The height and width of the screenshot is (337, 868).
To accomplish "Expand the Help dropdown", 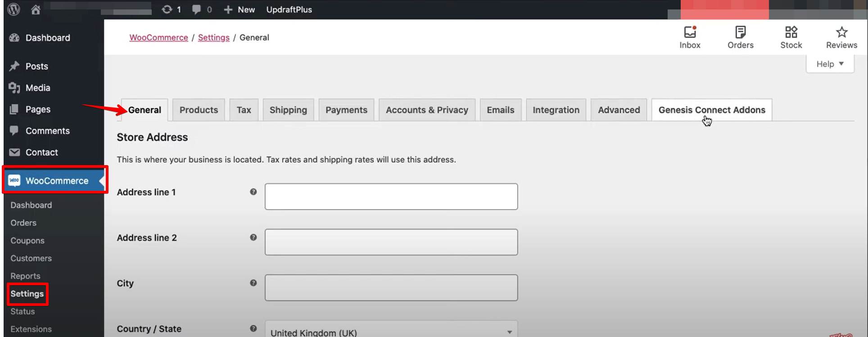I will pyautogui.click(x=830, y=64).
